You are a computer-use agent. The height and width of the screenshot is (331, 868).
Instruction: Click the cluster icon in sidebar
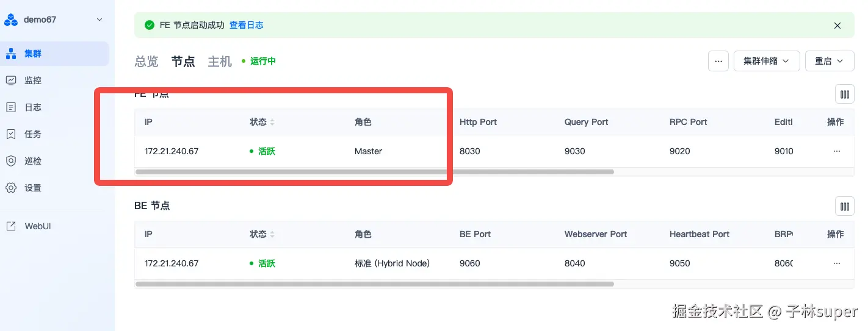pos(11,54)
